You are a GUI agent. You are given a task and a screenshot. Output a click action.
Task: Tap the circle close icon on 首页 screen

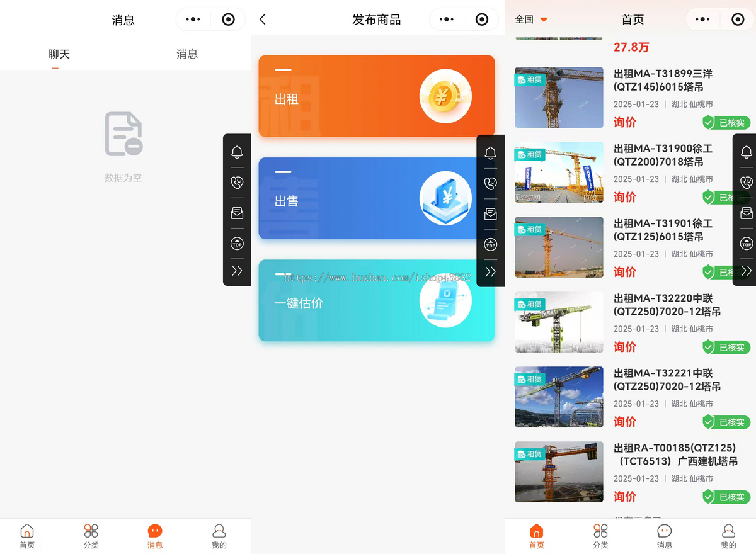738,20
